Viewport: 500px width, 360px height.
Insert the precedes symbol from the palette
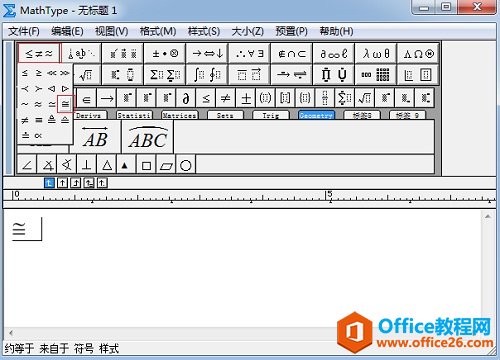pos(25,89)
